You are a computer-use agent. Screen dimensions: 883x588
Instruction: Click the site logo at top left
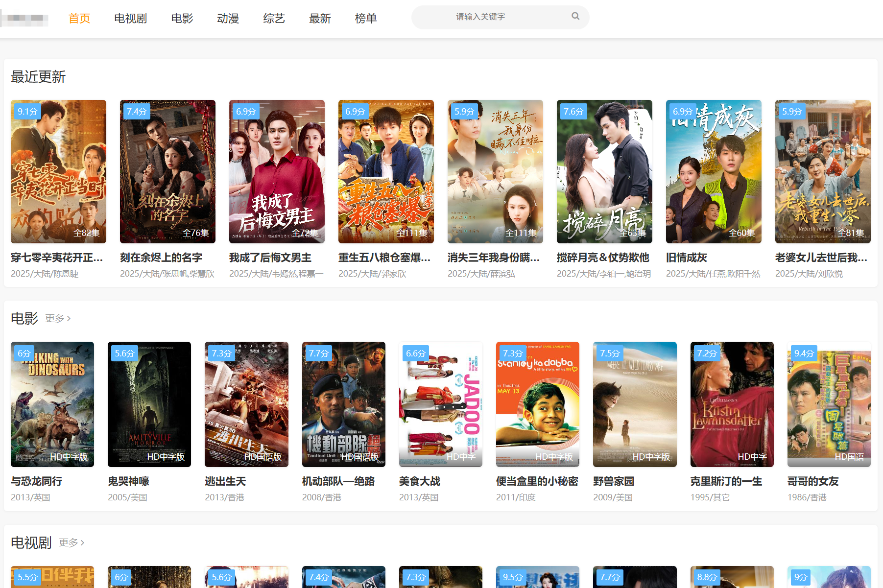point(25,19)
